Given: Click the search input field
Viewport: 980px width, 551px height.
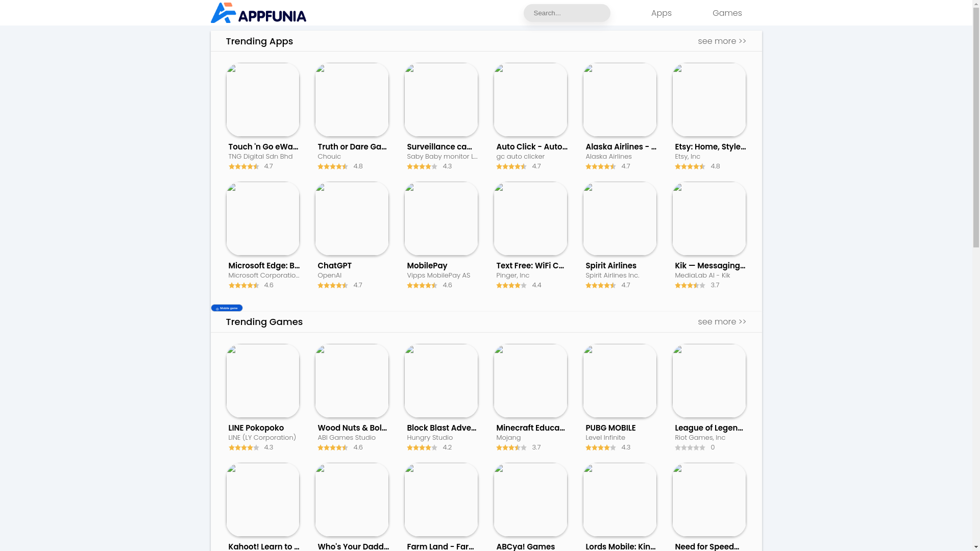Looking at the screenshot, I should coord(567,13).
